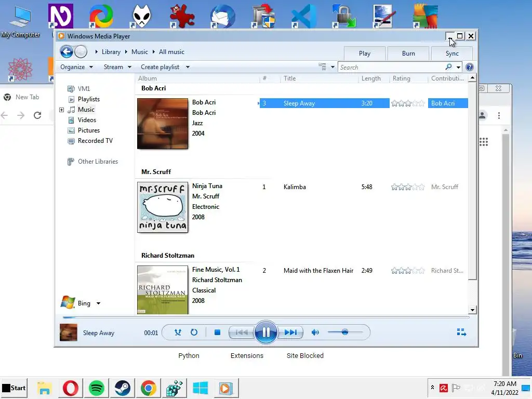Mute the volume speaker icon
Screen dimensions: 532x399
[315, 332]
